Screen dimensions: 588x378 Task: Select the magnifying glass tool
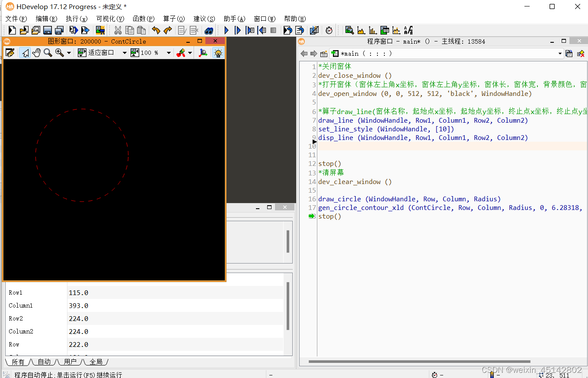coord(48,53)
